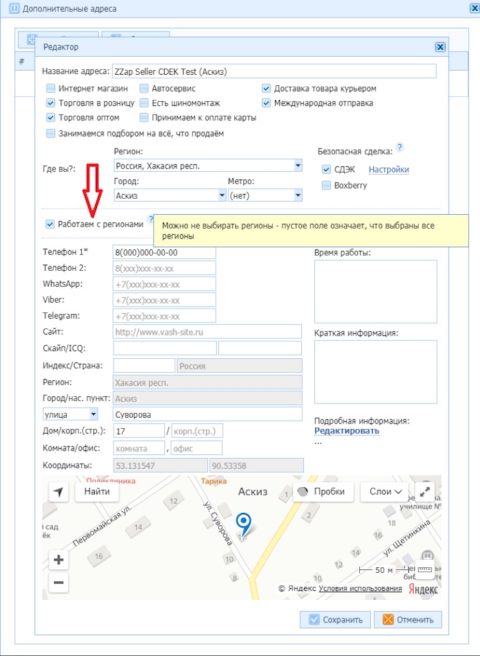
Task: Click the корп.(стр.) field
Action: click(x=197, y=431)
